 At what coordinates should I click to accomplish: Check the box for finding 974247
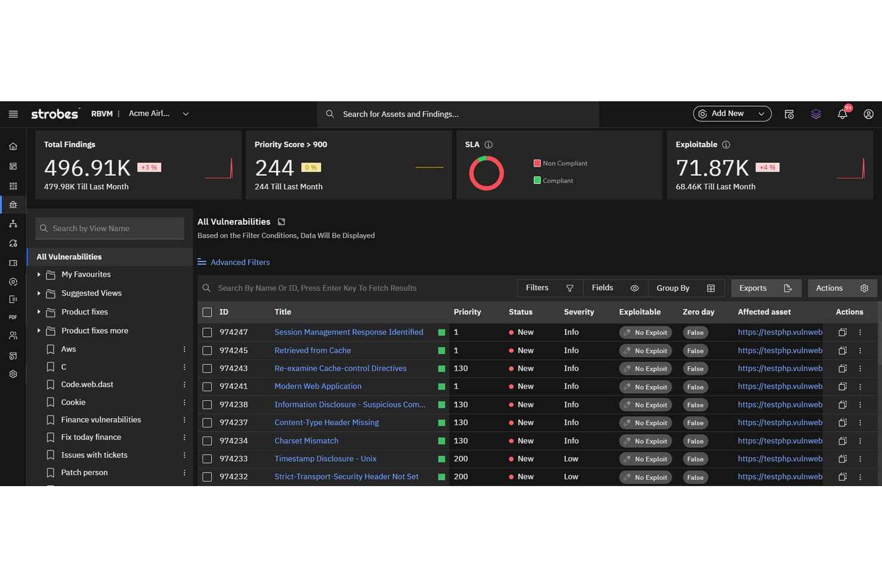point(207,332)
